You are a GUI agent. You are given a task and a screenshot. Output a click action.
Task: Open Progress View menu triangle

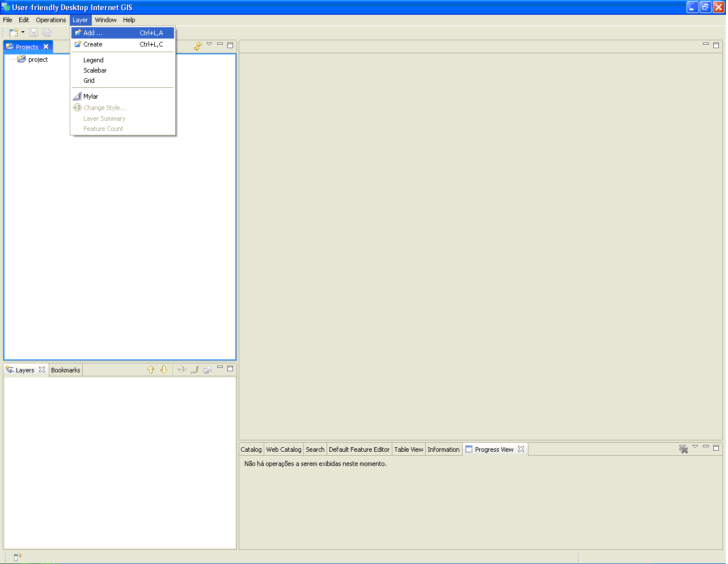tap(695, 447)
